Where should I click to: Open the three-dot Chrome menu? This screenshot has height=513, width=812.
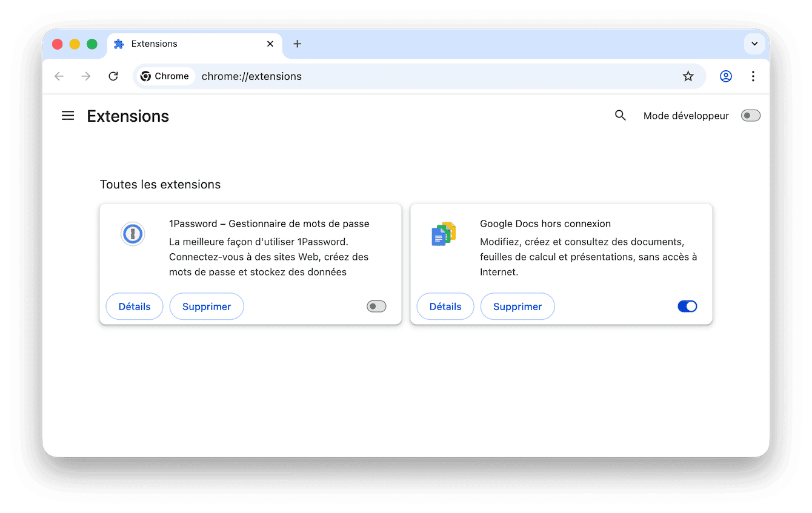tap(753, 76)
